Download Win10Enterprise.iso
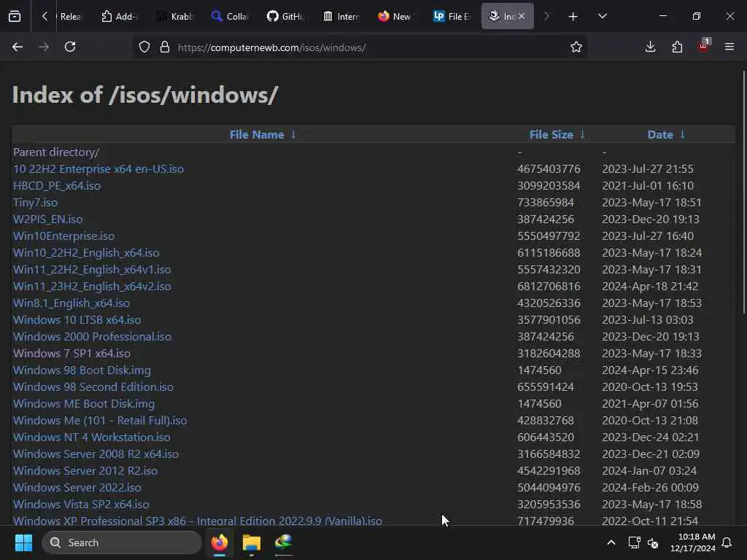 [x=64, y=236]
